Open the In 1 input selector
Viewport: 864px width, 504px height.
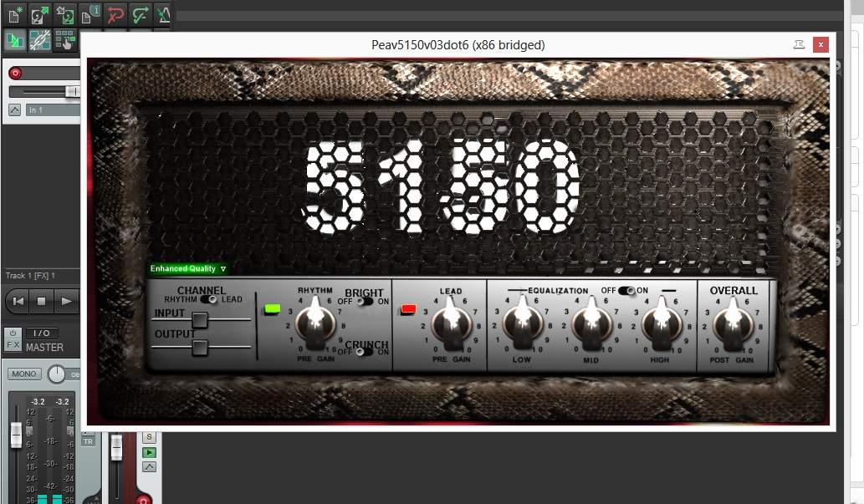[x=53, y=109]
